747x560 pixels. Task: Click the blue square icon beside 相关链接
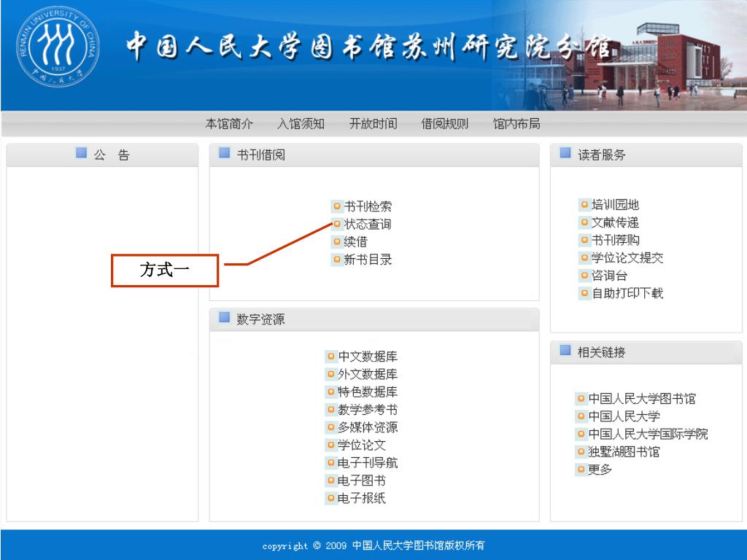coord(565,350)
